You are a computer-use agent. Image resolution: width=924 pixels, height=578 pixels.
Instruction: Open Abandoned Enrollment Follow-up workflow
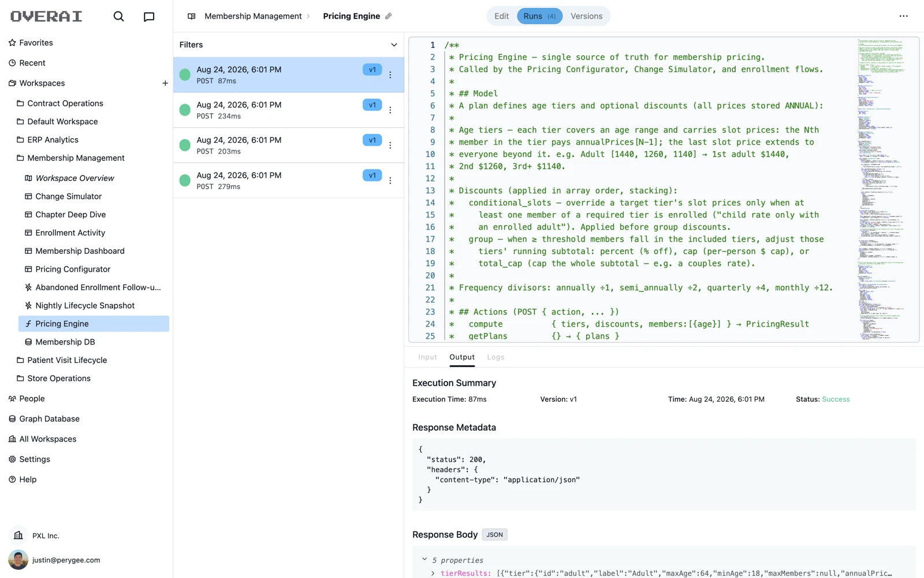(x=98, y=287)
